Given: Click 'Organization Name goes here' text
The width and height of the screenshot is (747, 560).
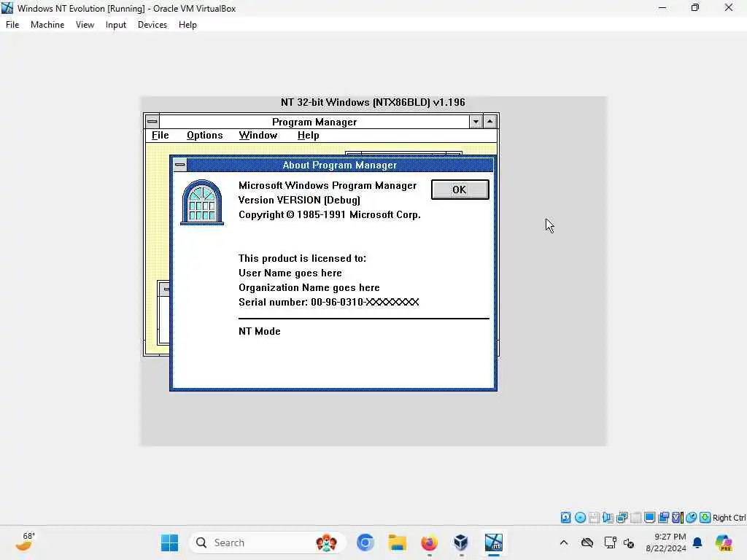Looking at the screenshot, I should coord(309,287).
